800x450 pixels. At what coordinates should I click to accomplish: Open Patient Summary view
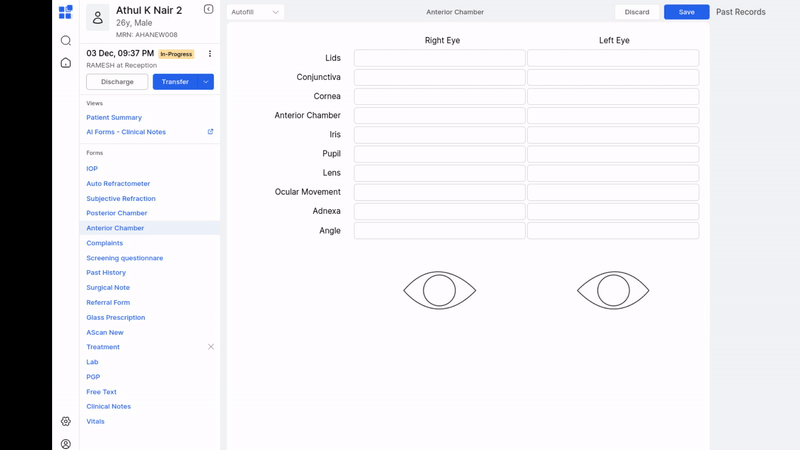[x=114, y=117]
